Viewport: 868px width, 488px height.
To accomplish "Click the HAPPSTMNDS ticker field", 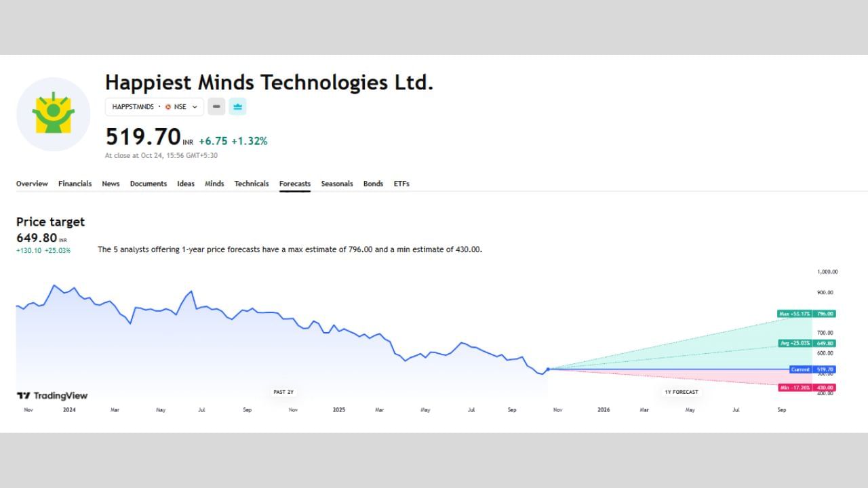I will tap(133, 106).
